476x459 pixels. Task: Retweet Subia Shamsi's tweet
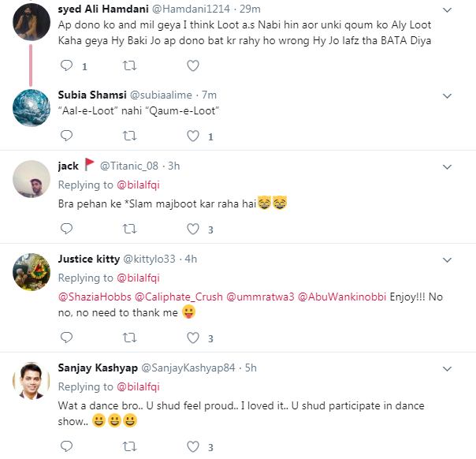129,136
